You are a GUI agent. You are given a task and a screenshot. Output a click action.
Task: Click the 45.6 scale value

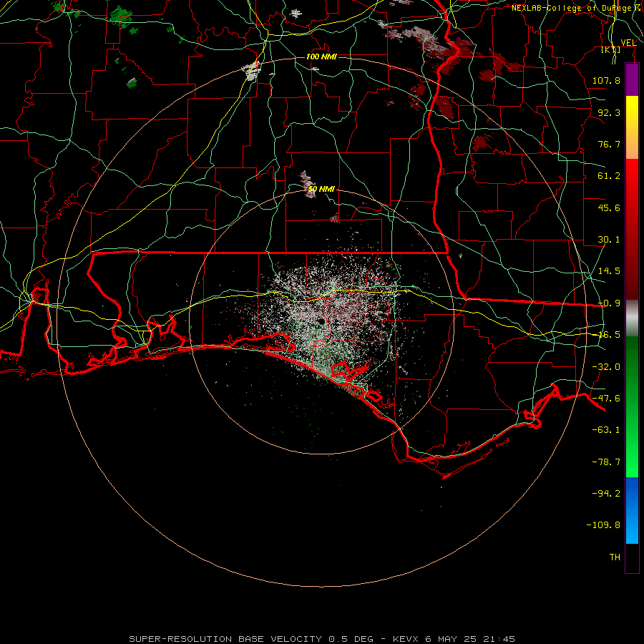point(609,208)
